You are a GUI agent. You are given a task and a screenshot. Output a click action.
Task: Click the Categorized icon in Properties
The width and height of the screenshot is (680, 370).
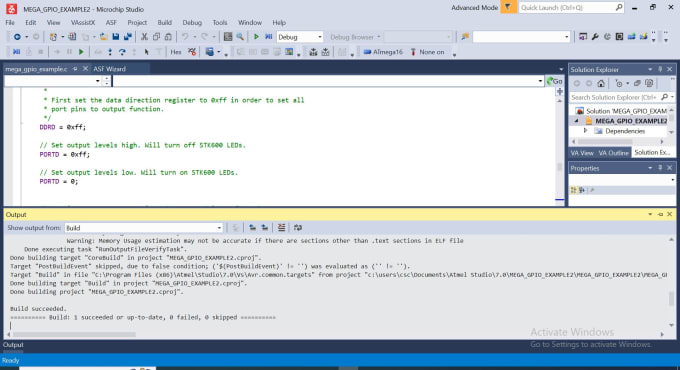[574, 190]
